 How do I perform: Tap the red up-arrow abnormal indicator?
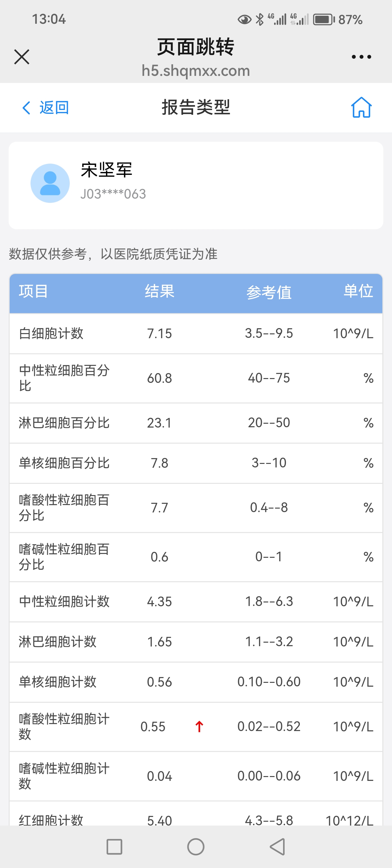(x=199, y=727)
